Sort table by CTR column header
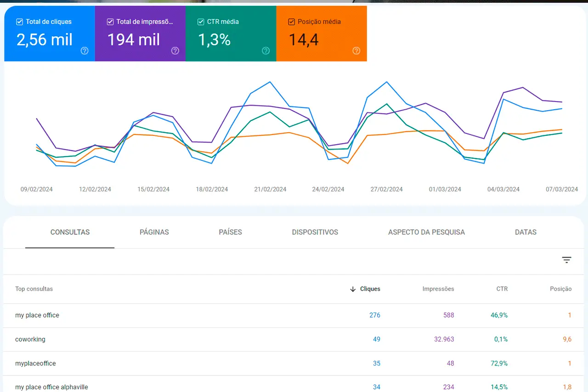 coord(502,289)
